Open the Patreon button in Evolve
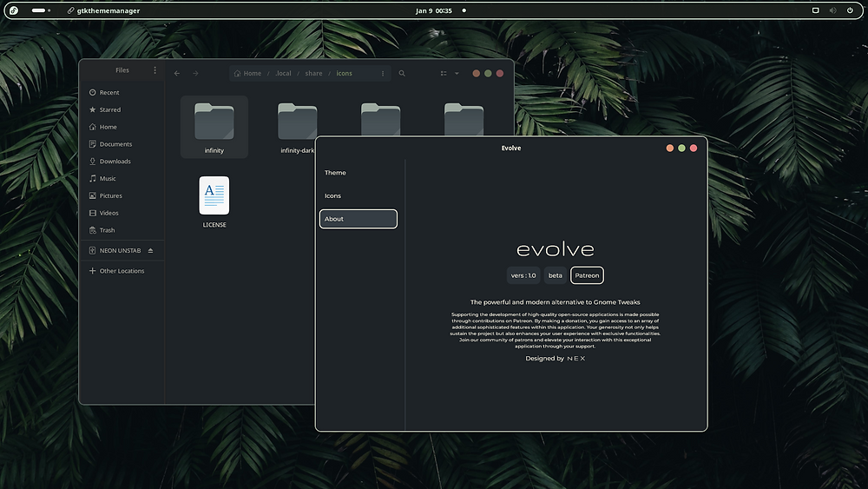Viewport: 868px width, 489px height. click(587, 275)
